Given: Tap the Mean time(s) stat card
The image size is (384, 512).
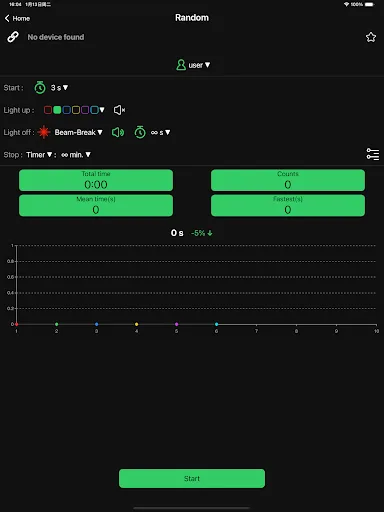Looking at the screenshot, I should coord(96,206).
